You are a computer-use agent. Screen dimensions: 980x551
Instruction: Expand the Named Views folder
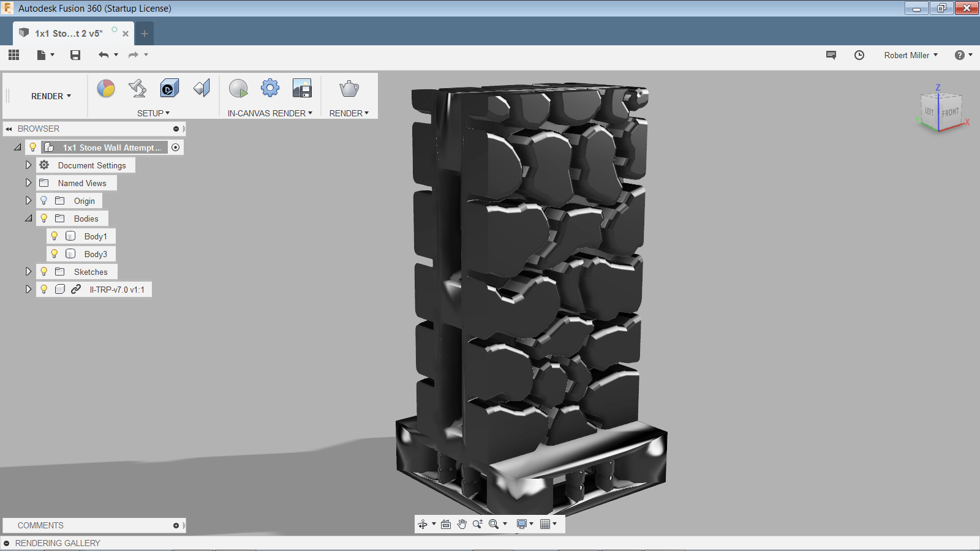28,183
